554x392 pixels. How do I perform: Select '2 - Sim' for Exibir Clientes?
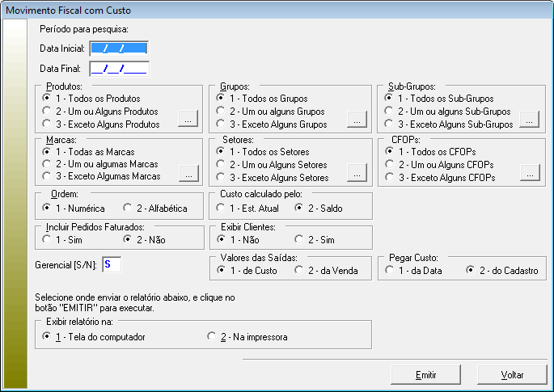click(299, 240)
